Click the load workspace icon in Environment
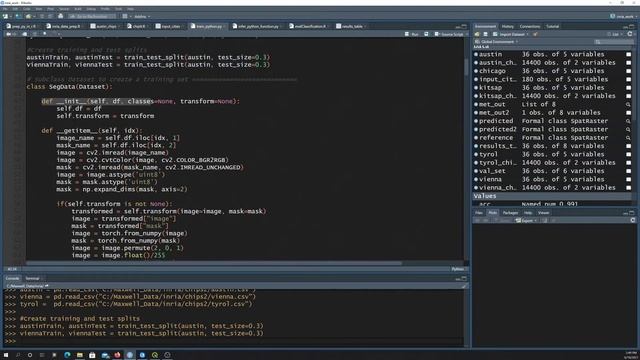 477,34
